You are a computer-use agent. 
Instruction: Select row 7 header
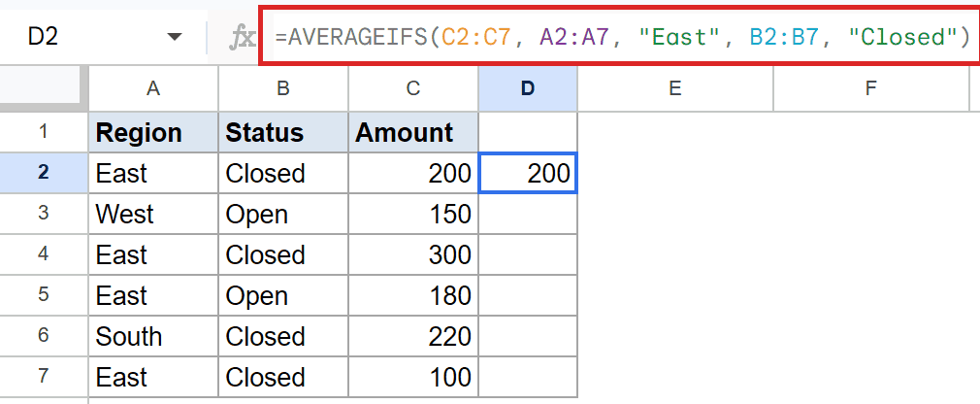pos(43,377)
